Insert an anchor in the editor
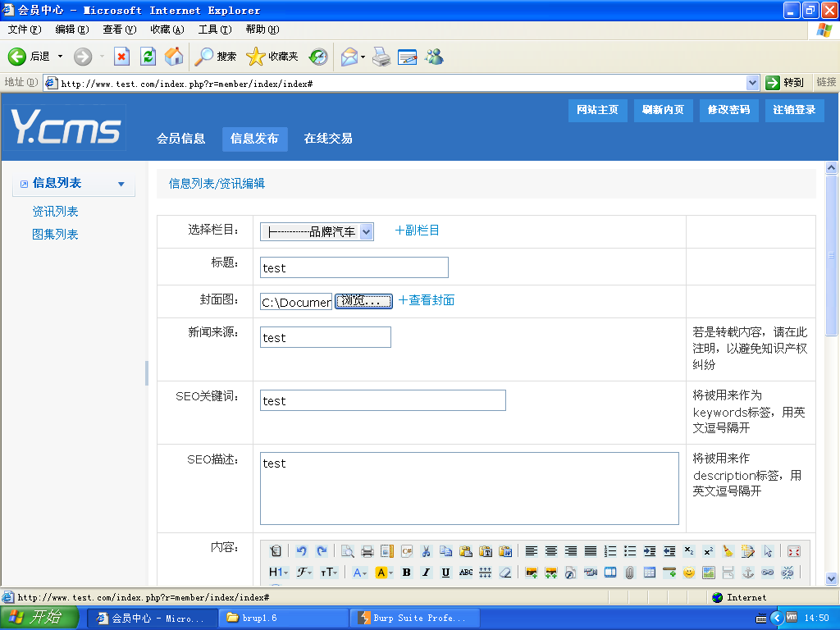Screen dimensions: 840x630 pyautogui.click(x=748, y=572)
